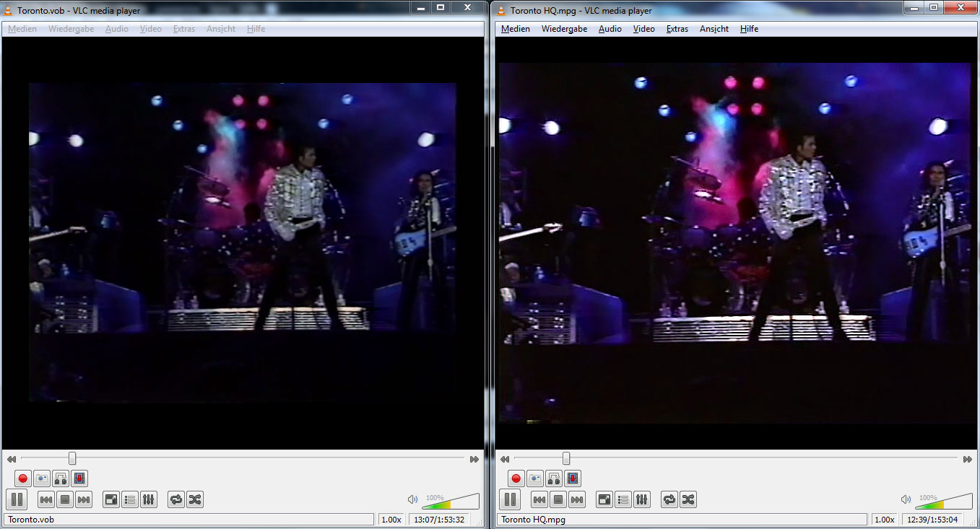Show extended settings in Toronto HQ.mpg window
This screenshot has height=529, width=980.
[642, 499]
